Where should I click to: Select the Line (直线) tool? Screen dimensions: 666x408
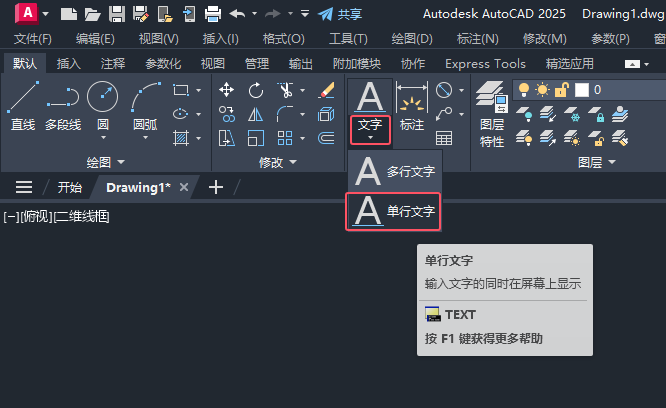(x=23, y=106)
